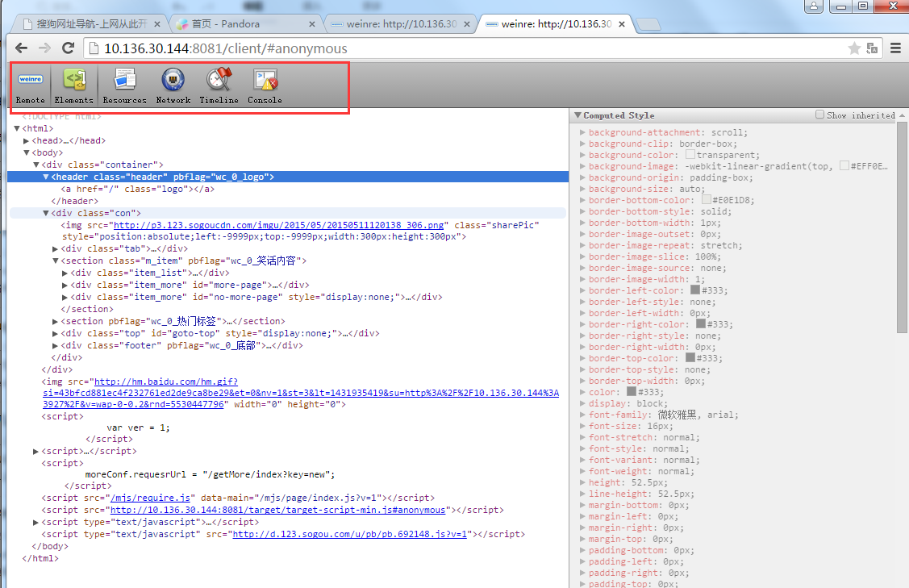The image size is (909, 588).
Task: Click the background-color transparent swatch
Action: click(x=690, y=155)
